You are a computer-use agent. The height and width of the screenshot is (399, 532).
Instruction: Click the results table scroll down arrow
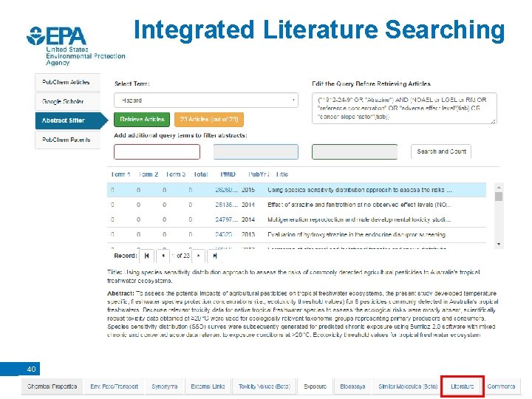pos(499,245)
